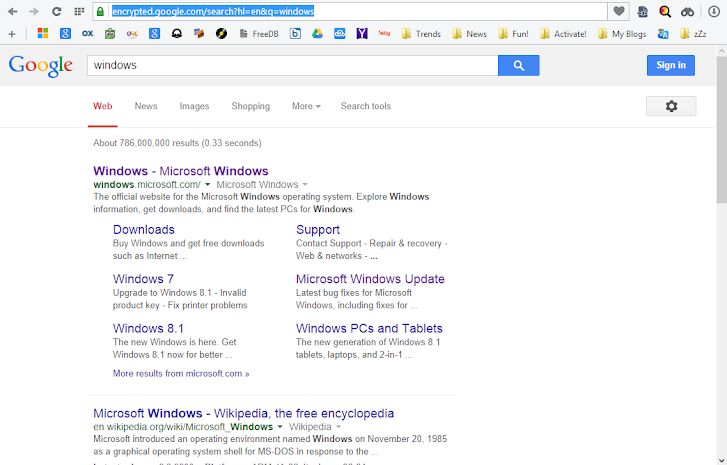727x465 pixels.
Task: Switch to the Shopping search tab
Action: point(250,106)
